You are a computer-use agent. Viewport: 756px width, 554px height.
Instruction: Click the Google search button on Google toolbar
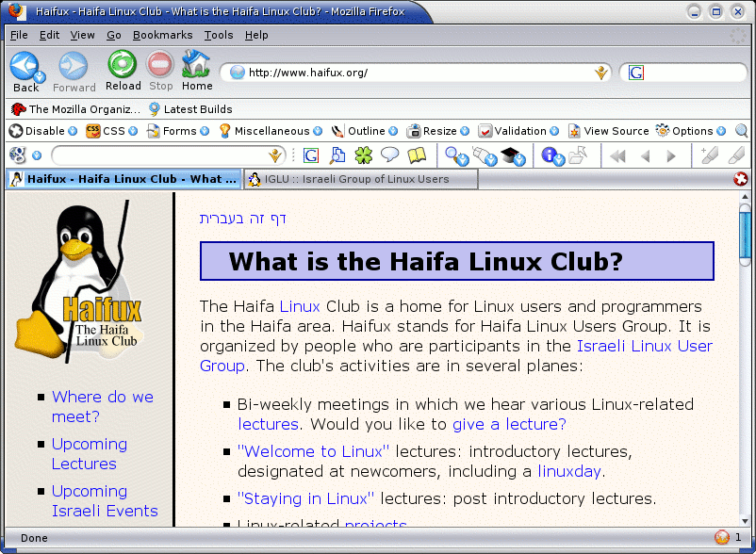coord(310,155)
